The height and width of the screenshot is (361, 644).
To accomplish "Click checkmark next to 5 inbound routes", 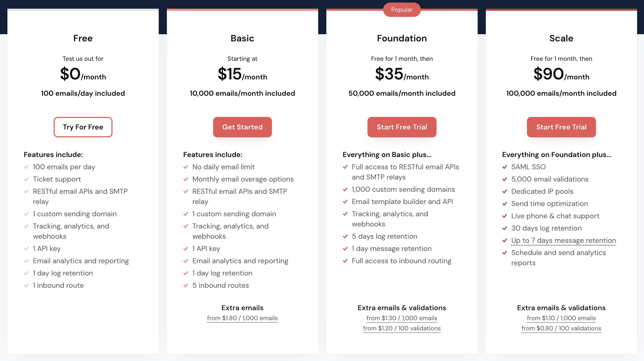I will [186, 285].
